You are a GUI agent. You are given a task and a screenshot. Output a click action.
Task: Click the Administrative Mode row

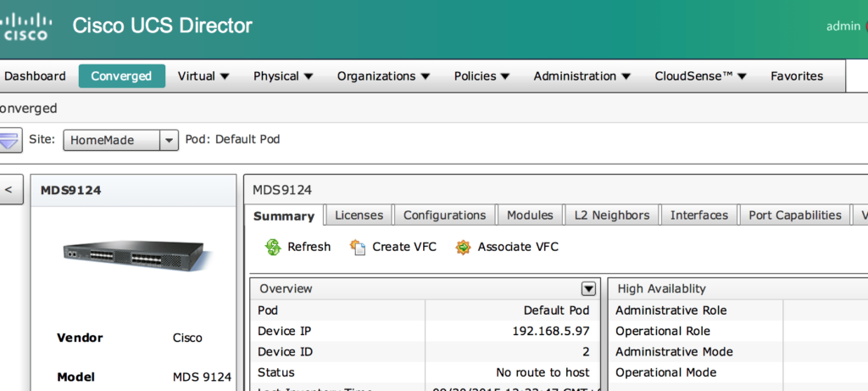(738, 352)
